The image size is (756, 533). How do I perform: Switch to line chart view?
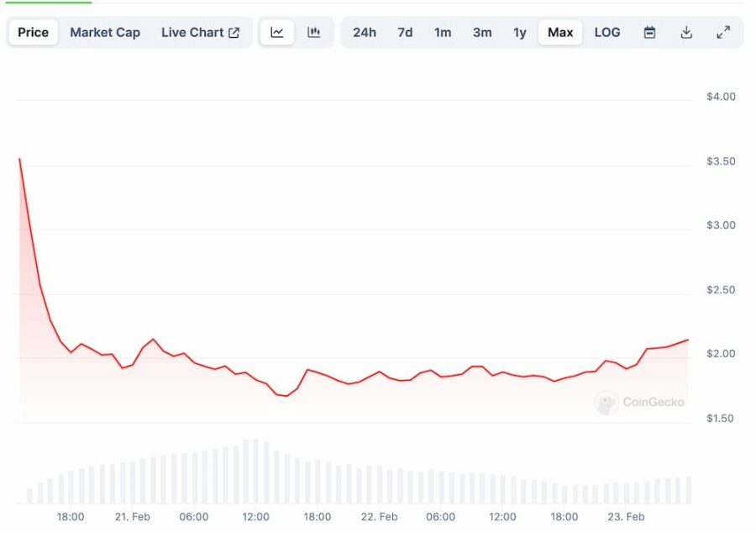click(277, 33)
